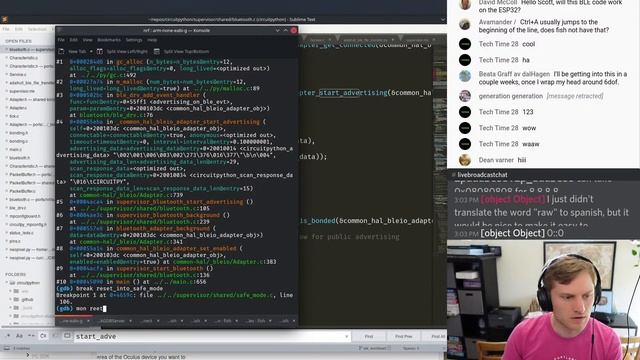640x360 pixels.
Task: Toggle highlight matches option in find bar
Action: 67,336
